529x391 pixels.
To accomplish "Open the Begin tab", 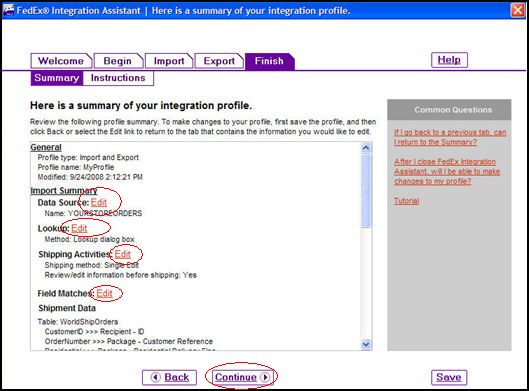I will tap(118, 61).
